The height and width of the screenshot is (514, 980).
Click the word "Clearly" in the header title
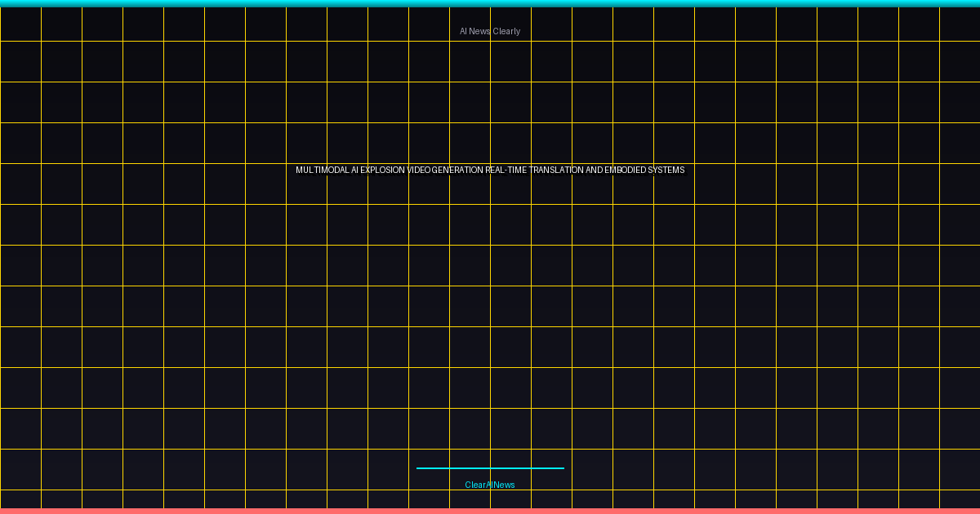(506, 32)
